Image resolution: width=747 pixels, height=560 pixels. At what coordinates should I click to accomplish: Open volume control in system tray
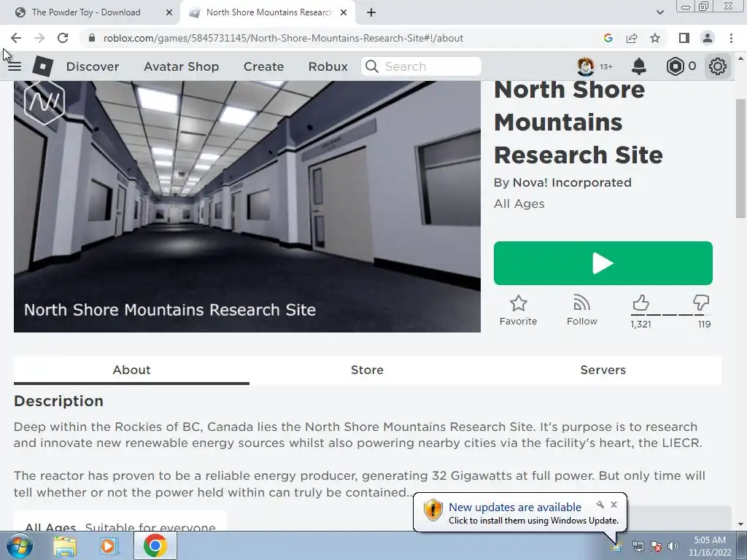click(x=673, y=546)
